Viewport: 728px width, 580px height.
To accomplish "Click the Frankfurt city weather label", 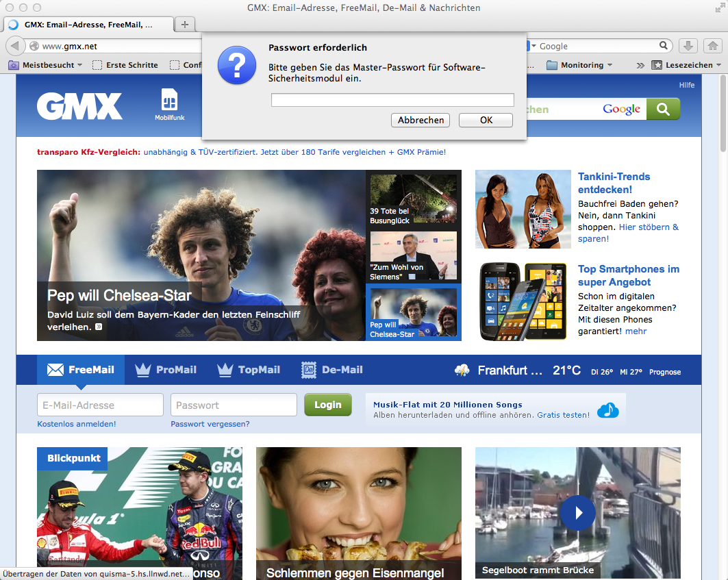I will (x=510, y=370).
